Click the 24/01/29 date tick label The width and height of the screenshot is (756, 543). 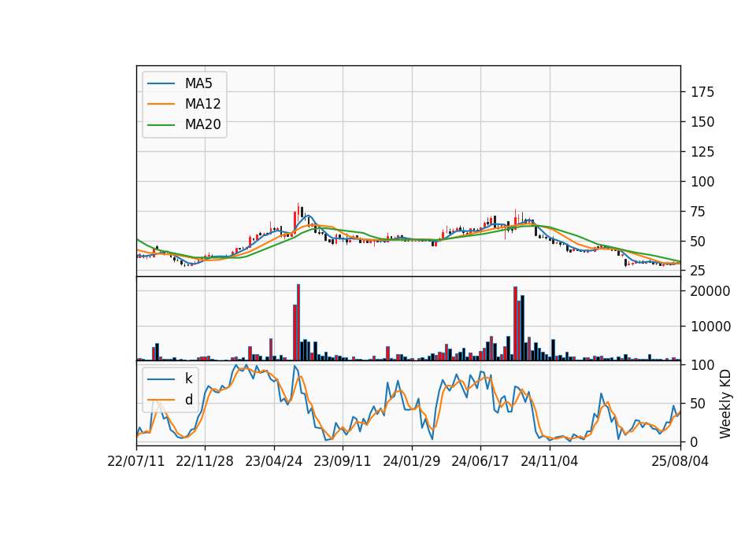(x=412, y=461)
